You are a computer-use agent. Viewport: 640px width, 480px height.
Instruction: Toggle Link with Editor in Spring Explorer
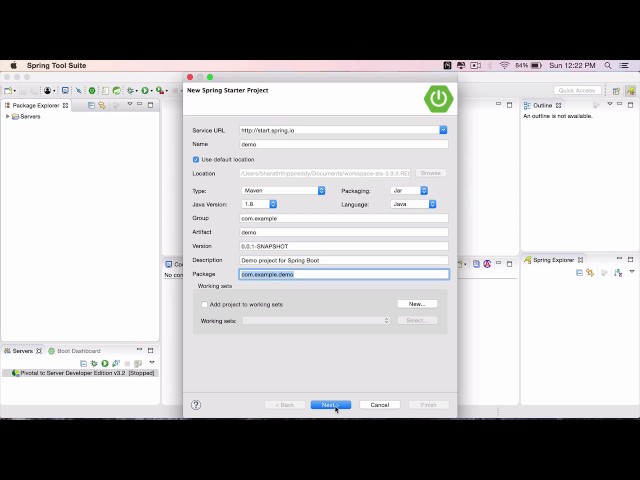[x=590, y=273]
